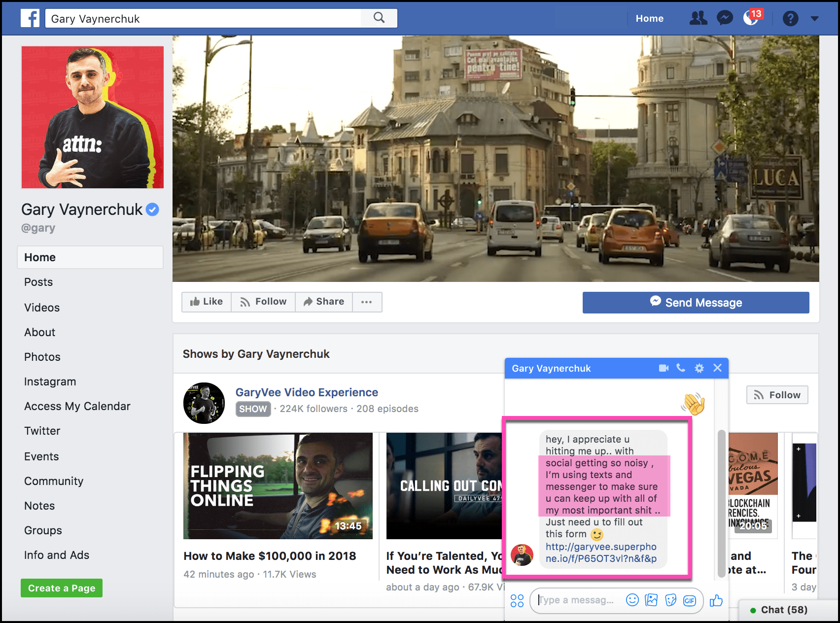
Task: Expand account menu dropdown arrow
Action: point(814,19)
